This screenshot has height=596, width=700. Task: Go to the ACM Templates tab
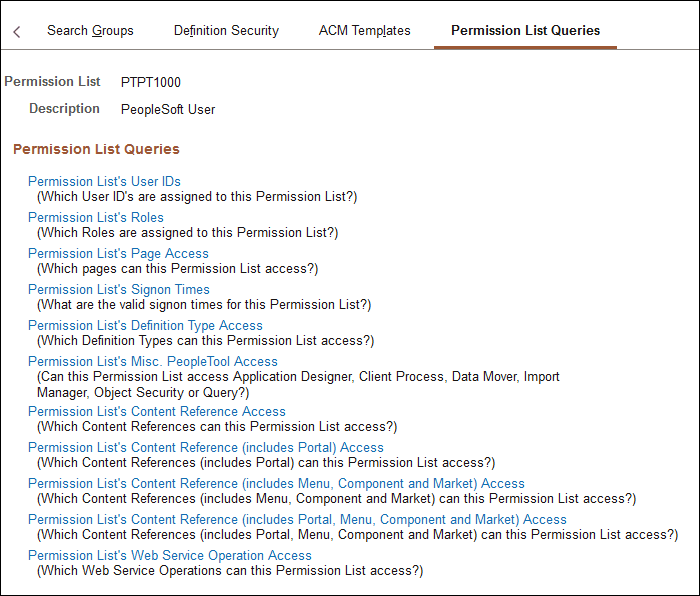(364, 31)
